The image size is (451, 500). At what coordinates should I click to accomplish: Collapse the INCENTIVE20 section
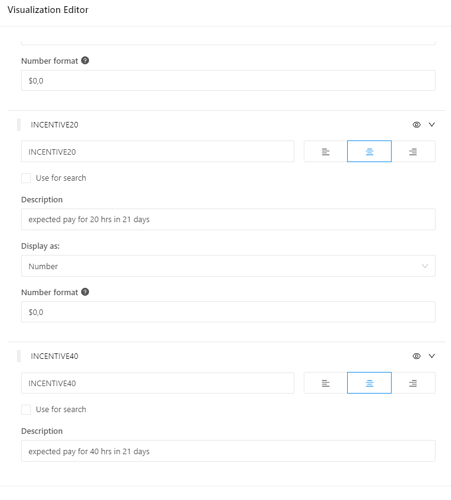pyautogui.click(x=432, y=125)
